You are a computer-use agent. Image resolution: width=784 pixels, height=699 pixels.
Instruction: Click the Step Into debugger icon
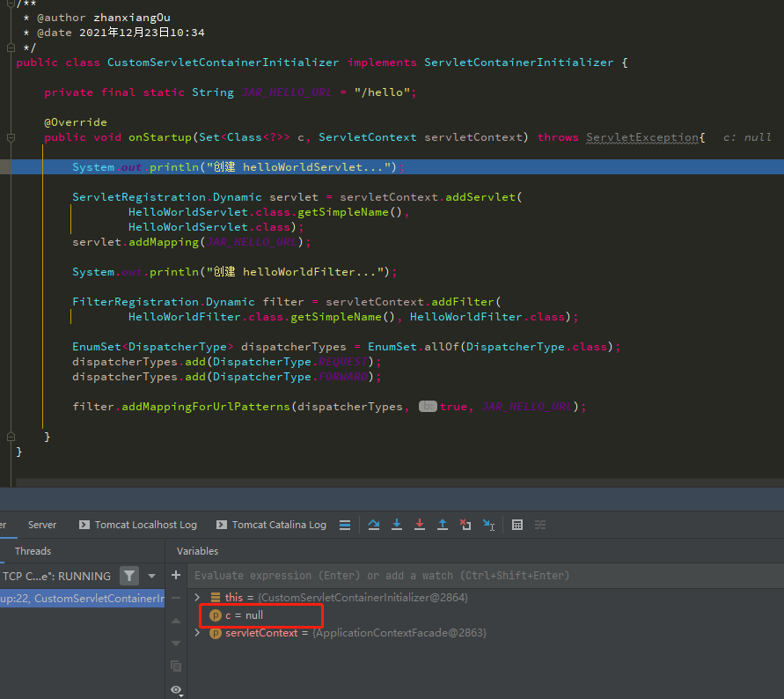(397, 525)
